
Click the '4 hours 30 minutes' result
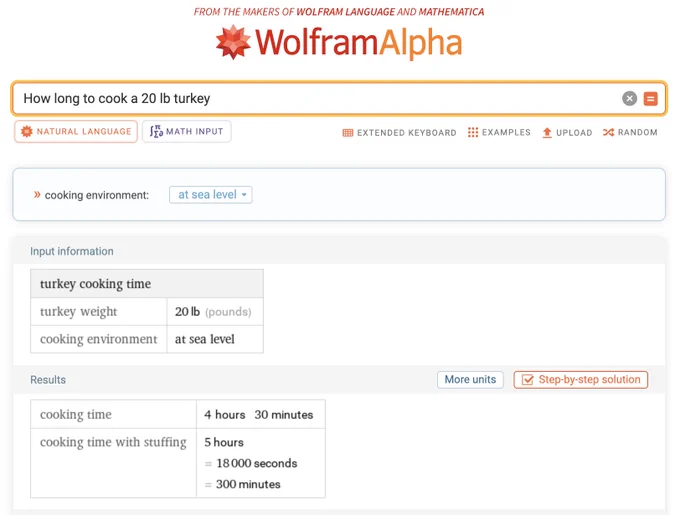[259, 414]
